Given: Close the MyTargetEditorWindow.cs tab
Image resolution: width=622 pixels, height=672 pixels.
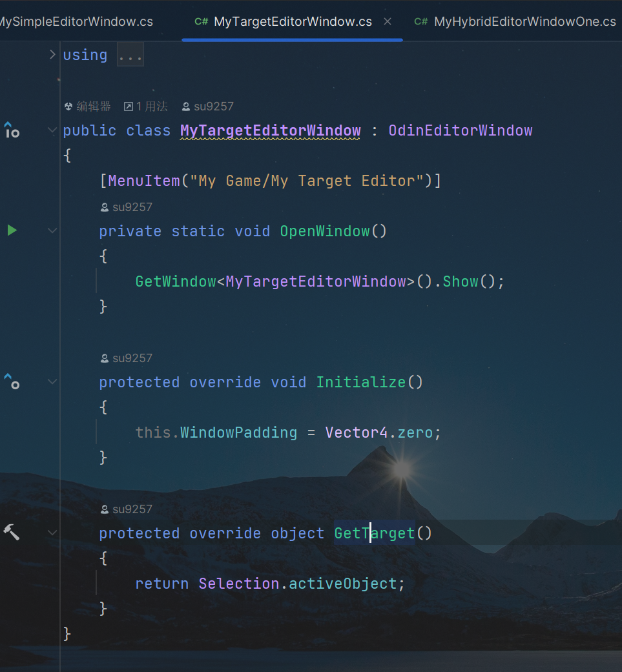Looking at the screenshot, I should 388,21.
